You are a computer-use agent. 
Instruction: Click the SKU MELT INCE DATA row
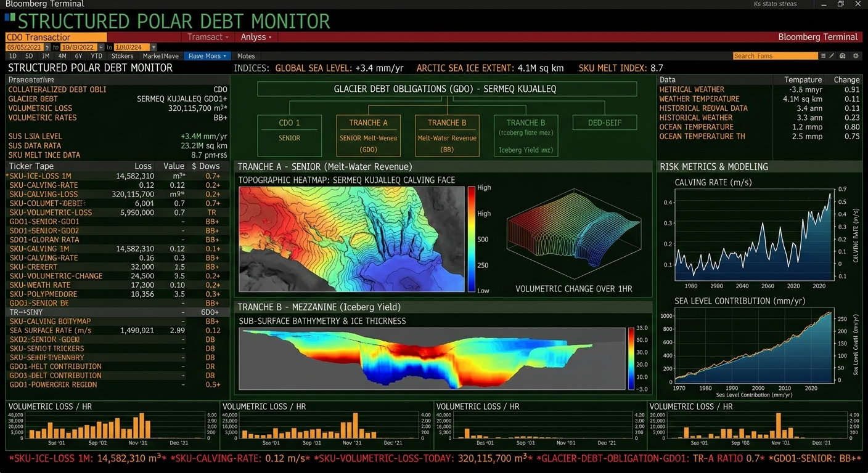118,155
